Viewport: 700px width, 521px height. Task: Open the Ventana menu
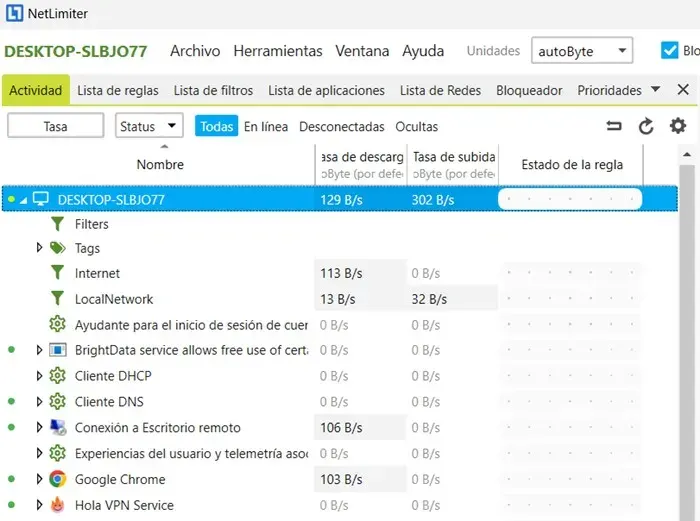362,51
